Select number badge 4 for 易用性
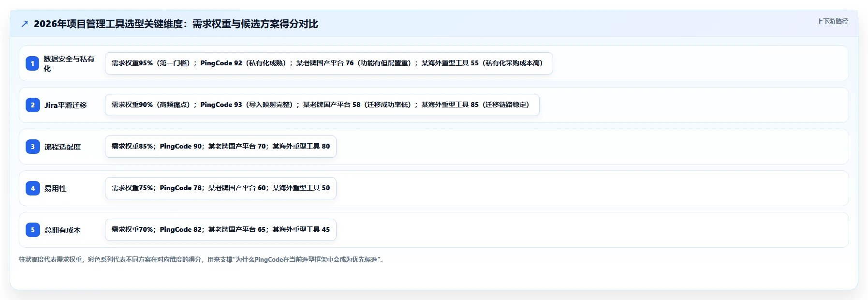Viewport: 868px width, 300px height. pyautogui.click(x=32, y=188)
